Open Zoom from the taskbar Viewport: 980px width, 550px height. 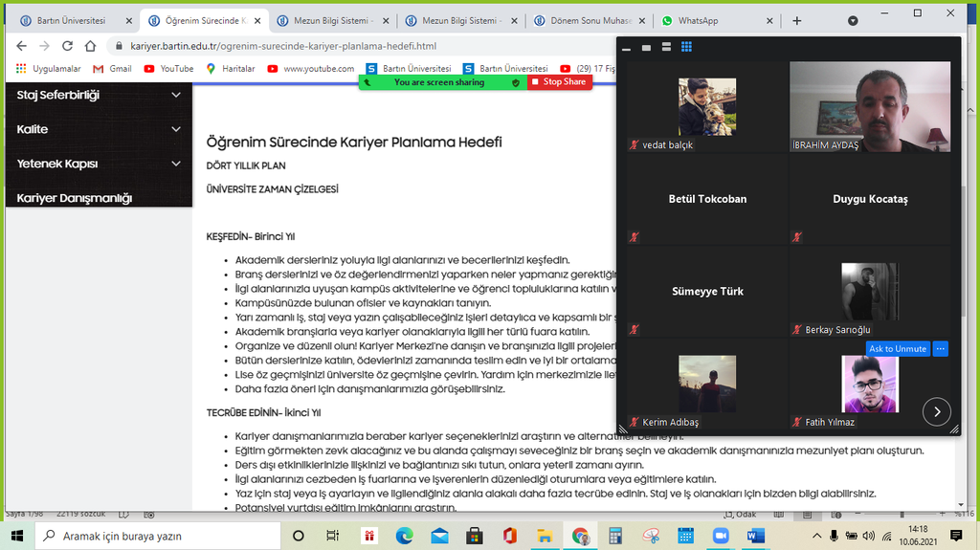pyautogui.click(x=721, y=536)
